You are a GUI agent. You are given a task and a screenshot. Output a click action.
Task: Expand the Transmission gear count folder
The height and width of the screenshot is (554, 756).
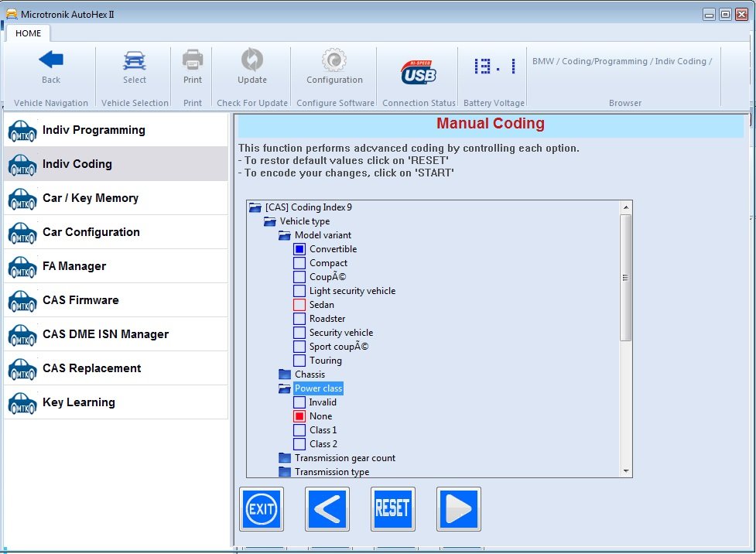point(285,458)
